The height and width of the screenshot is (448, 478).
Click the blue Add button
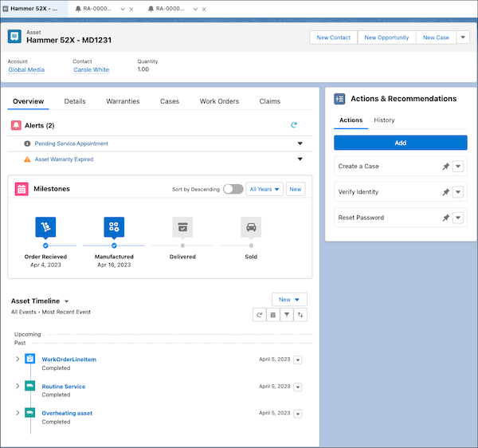click(400, 143)
